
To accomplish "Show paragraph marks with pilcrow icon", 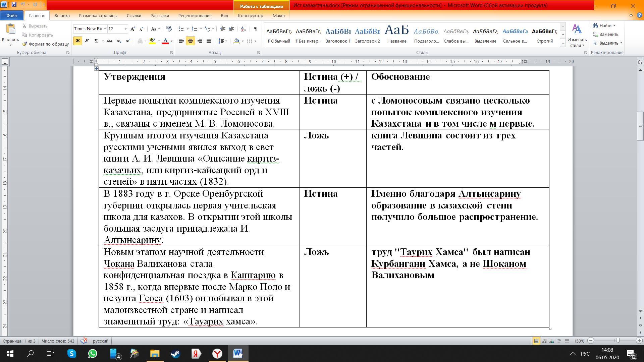I will [x=256, y=29].
